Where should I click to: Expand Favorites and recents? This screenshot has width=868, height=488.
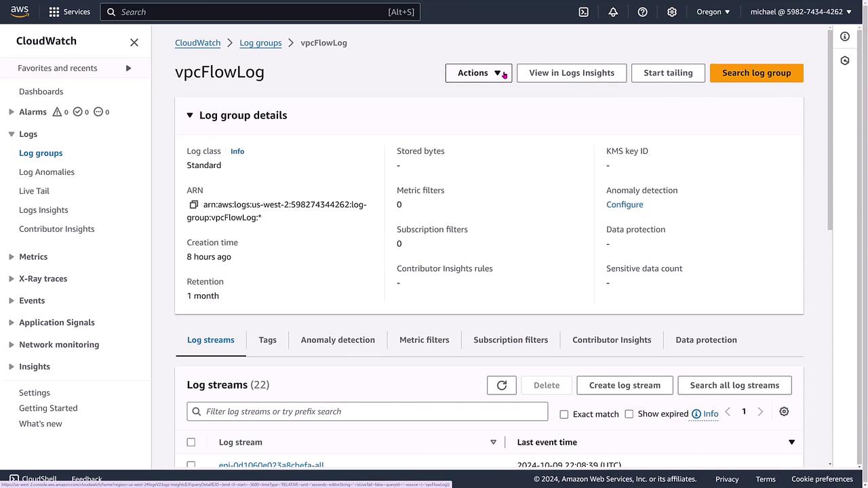[128, 68]
